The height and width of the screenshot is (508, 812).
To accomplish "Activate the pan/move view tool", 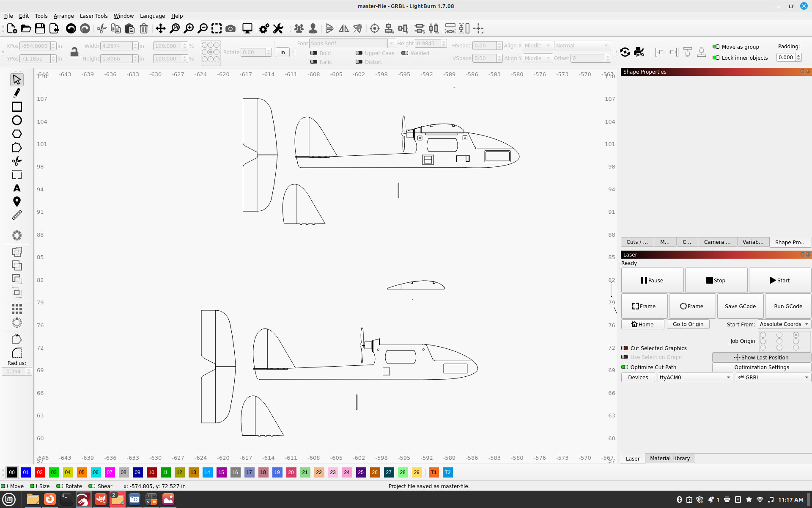I will pos(161,28).
